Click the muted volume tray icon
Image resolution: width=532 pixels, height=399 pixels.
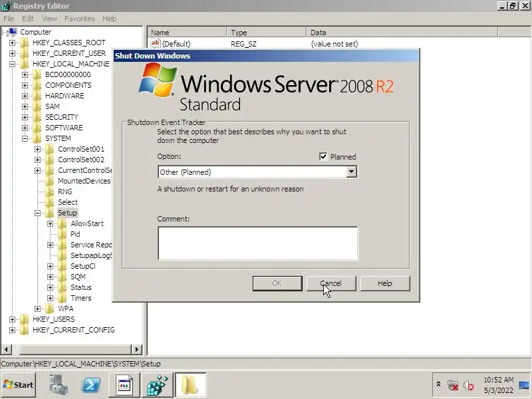(469, 385)
